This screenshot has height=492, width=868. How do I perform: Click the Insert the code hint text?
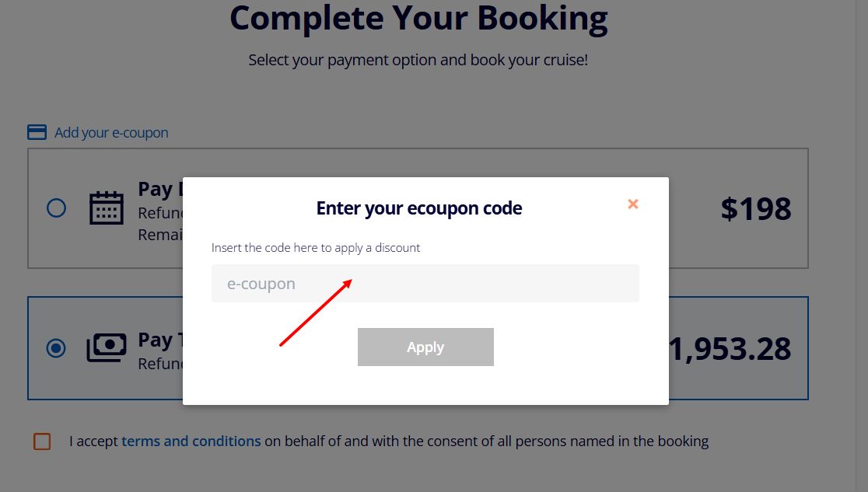tap(316, 247)
